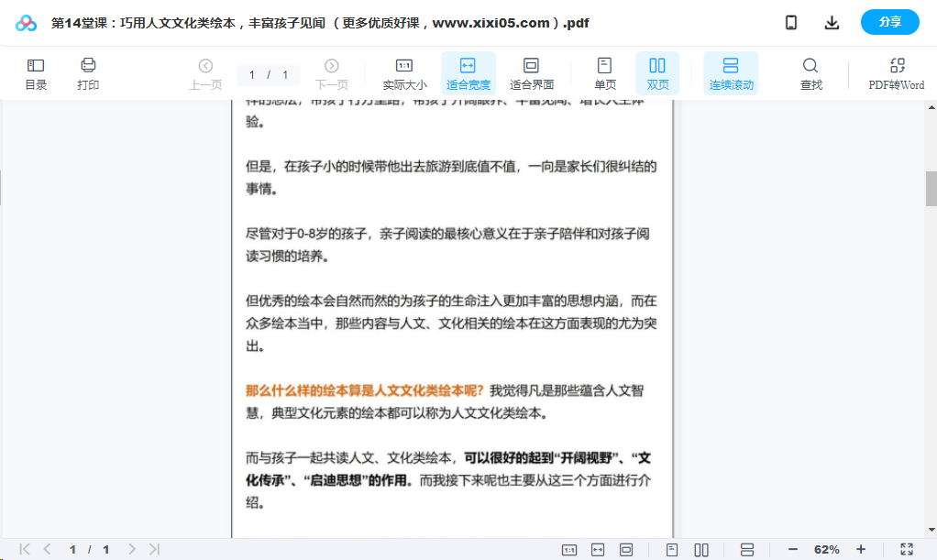Screen dimensions: 937x560
Task: Open the 查找 search tool
Action: click(810, 73)
